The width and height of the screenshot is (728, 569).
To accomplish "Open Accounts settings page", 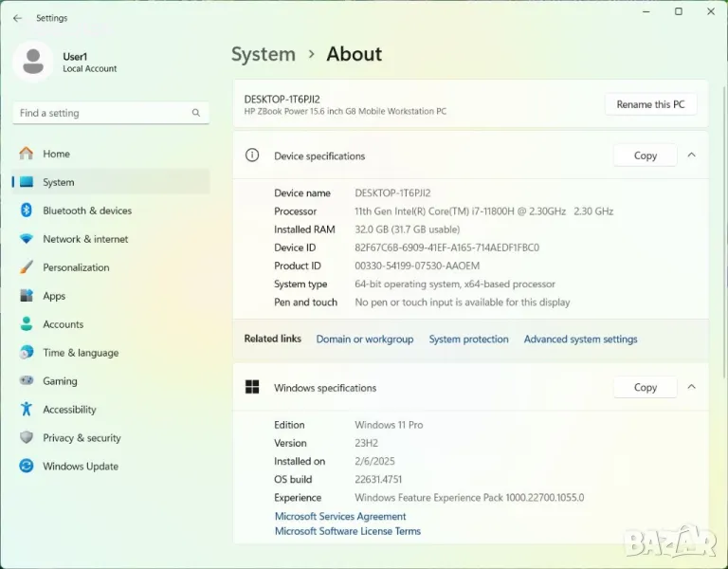I will 63,324.
